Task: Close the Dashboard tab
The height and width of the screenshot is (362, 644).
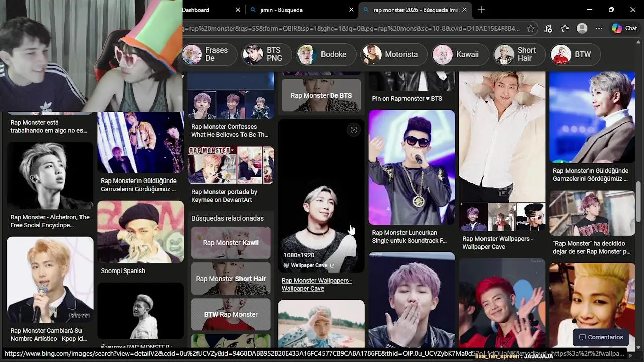Action: coord(238,10)
